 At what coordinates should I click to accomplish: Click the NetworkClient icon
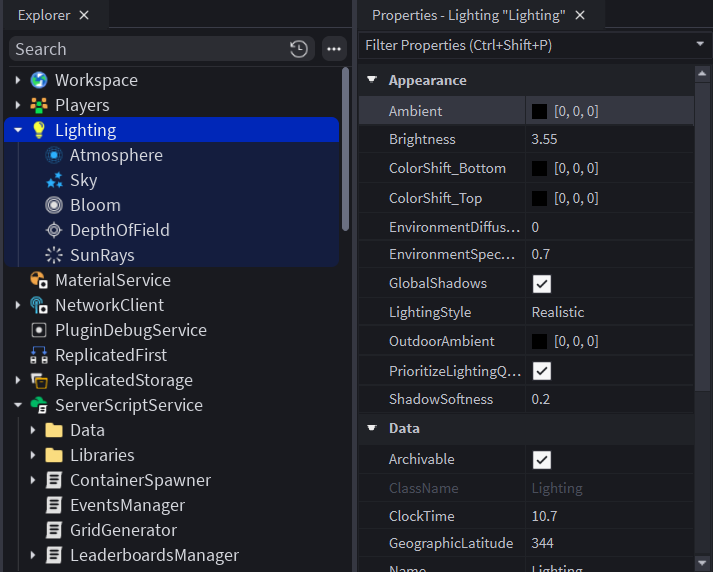pyautogui.click(x=39, y=305)
